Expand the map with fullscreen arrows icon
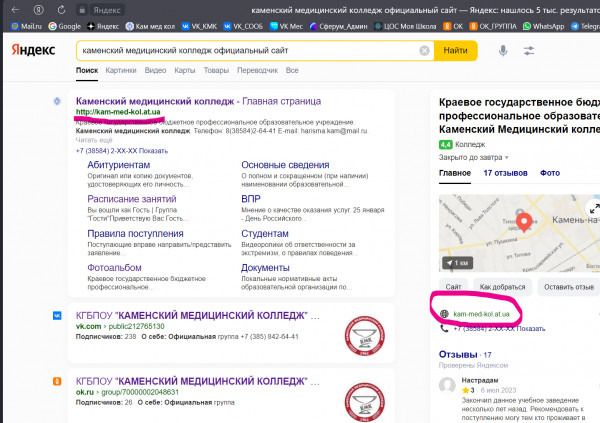Screen dimensions: 600x423 594,209
